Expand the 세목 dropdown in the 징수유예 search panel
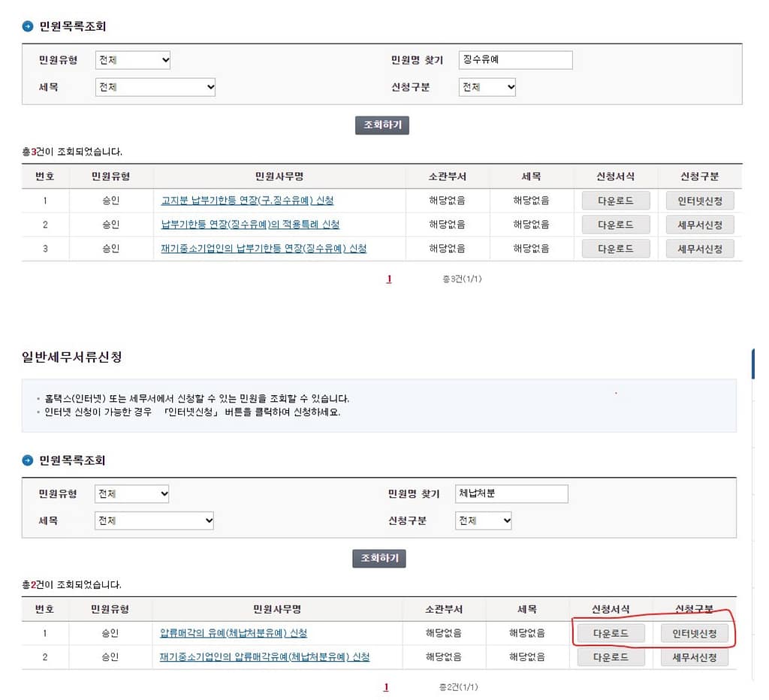Screen dimensions: 769x700 tap(155, 87)
